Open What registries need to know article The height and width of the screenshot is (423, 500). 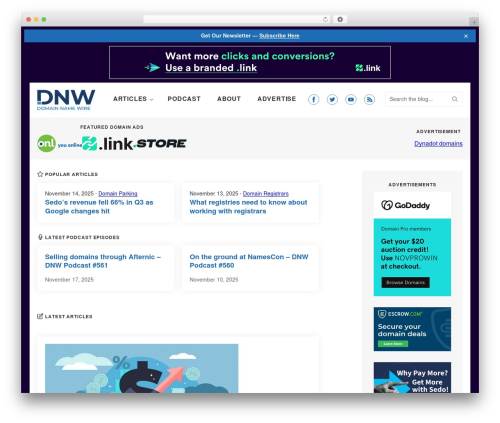(x=248, y=207)
